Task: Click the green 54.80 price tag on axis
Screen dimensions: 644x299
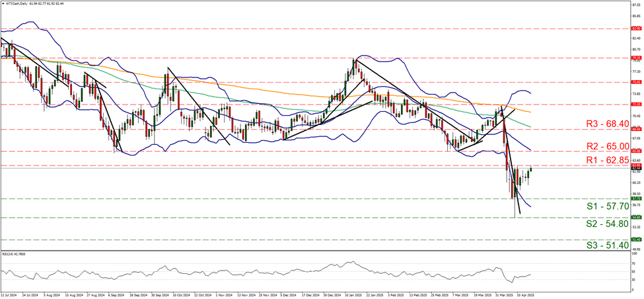Action: (x=636, y=218)
